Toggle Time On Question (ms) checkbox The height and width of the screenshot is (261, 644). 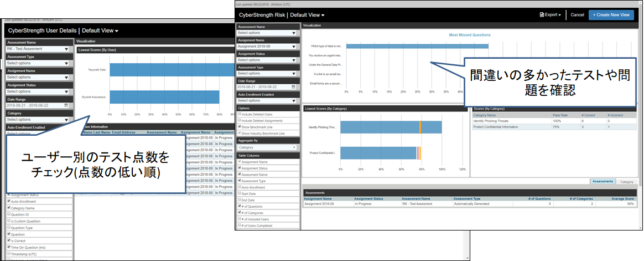point(9,247)
